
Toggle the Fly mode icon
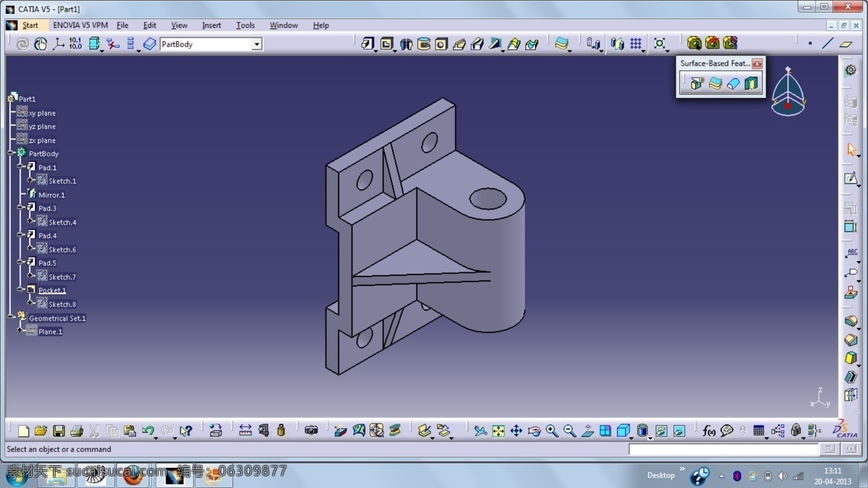[480, 431]
